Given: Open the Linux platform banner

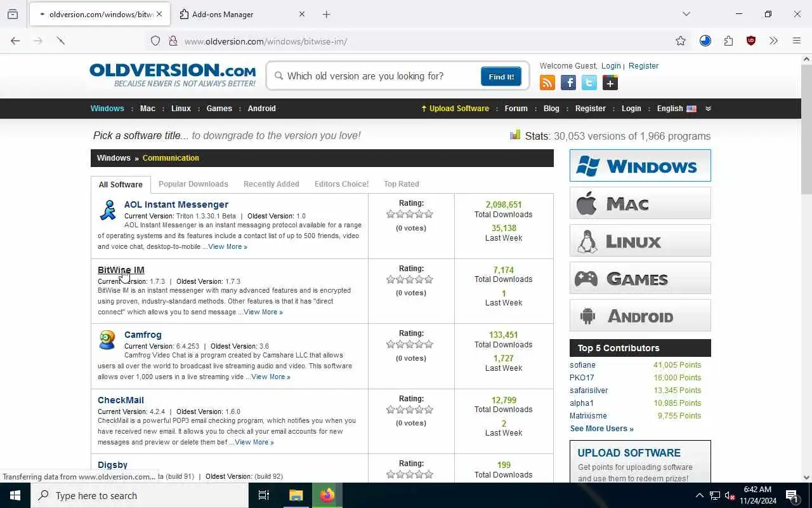Looking at the screenshot, I should coord(640,241).
